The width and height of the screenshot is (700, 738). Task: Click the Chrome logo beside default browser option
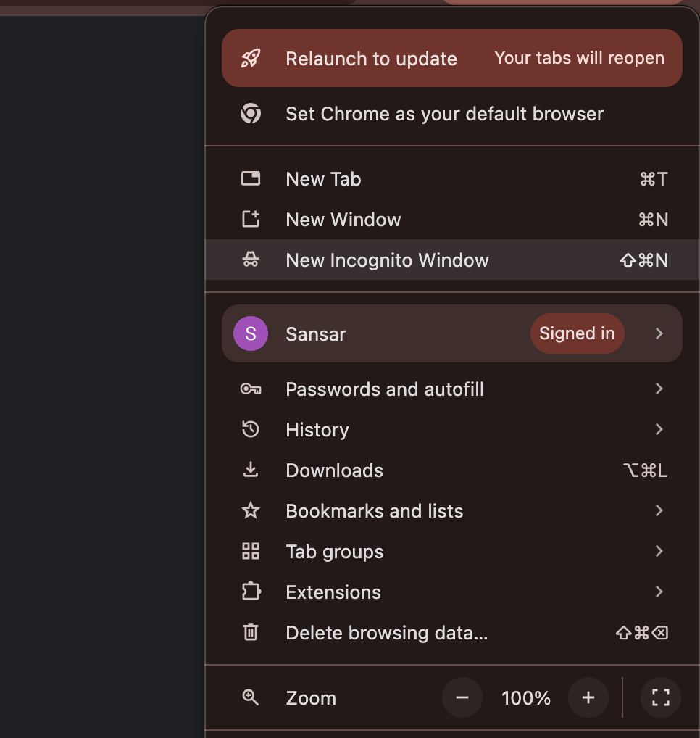250,114
